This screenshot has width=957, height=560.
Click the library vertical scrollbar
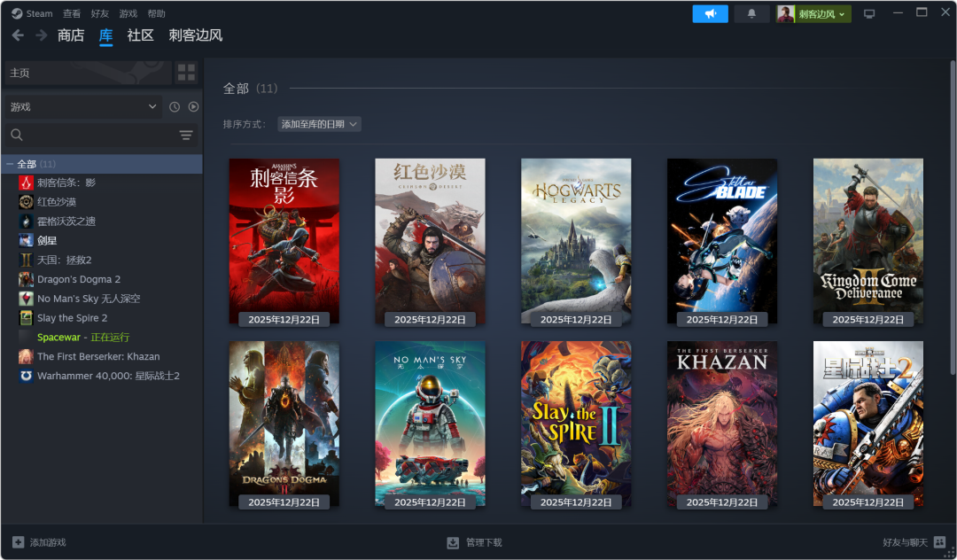pos(952,216)
